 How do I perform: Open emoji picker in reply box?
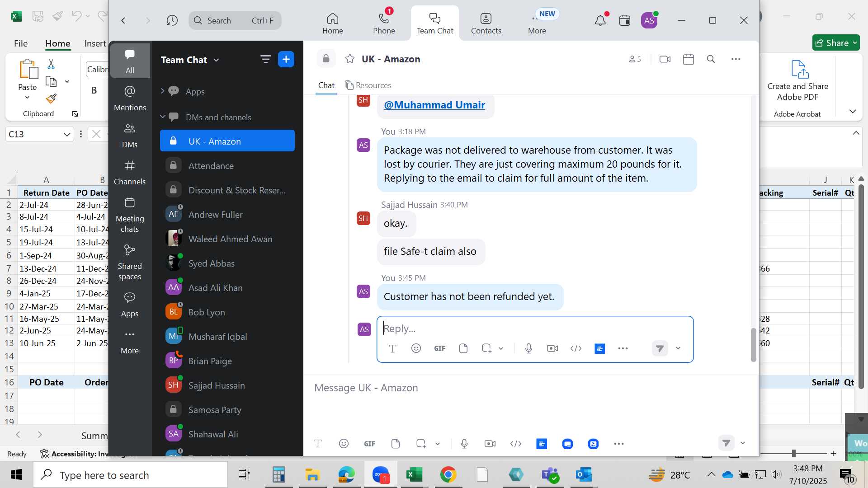click(416, 348)
